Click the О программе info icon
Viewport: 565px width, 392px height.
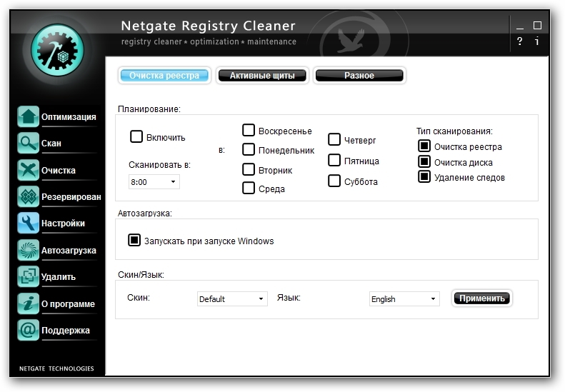click(28, 304)
